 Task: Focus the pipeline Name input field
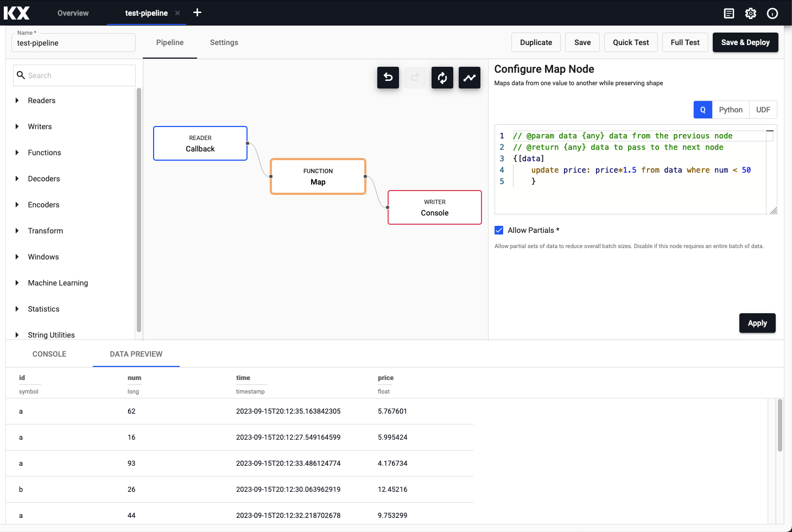pyautogui.click(x=73, y=43)
